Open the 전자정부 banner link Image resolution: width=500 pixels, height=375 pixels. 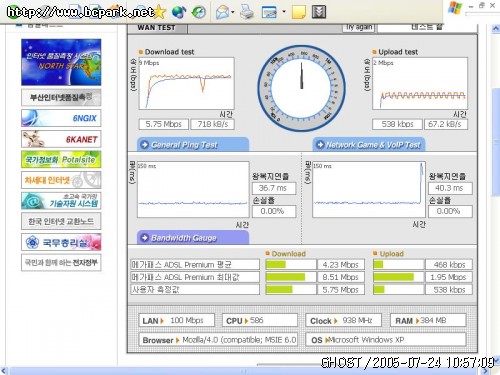point(61,263)
